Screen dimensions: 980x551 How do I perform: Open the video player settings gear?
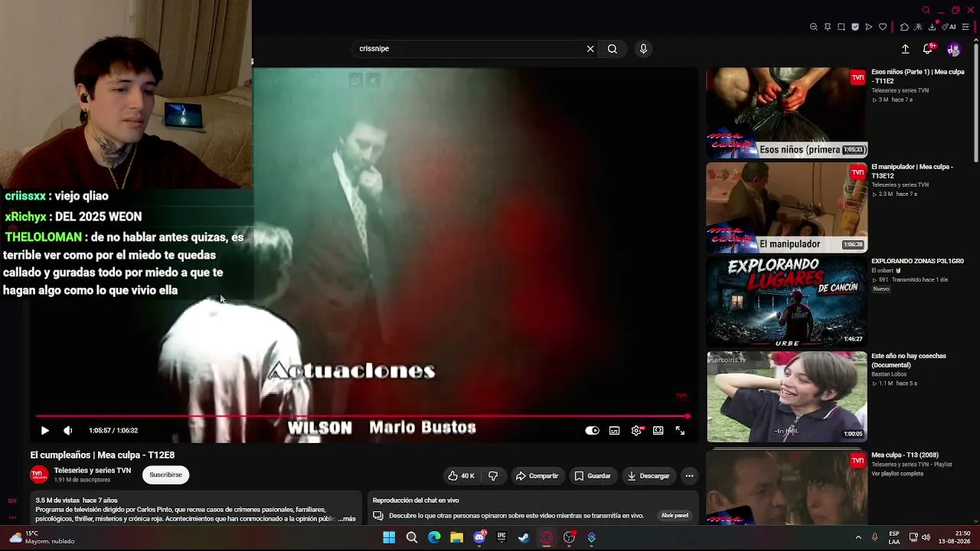pos(636,431)
